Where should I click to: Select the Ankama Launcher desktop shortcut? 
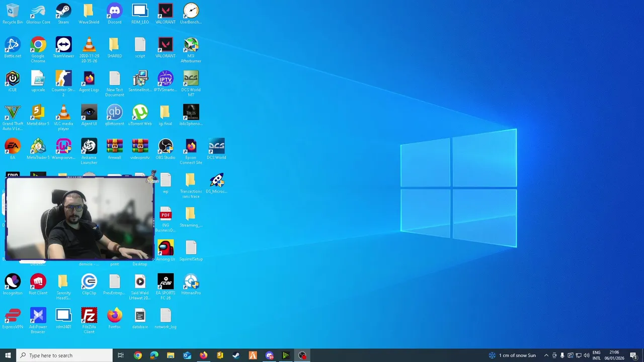pos(89,151)
